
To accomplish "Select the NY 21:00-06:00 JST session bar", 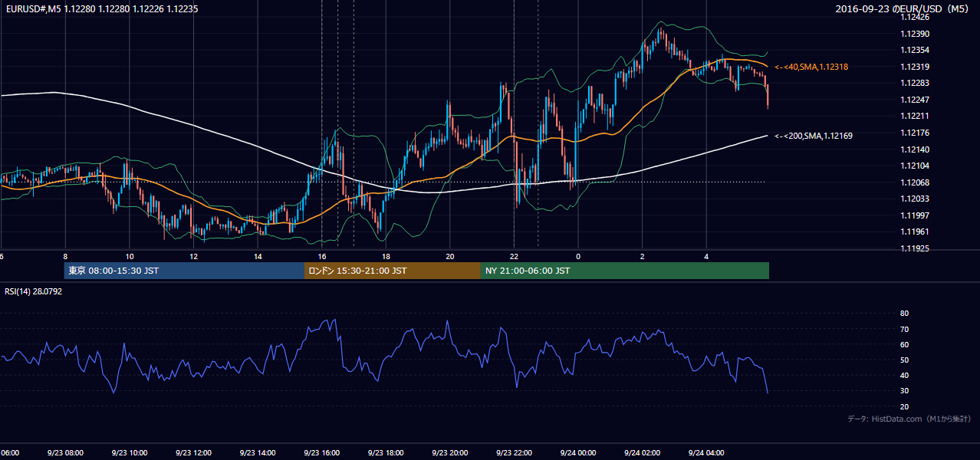I will 624,271.
